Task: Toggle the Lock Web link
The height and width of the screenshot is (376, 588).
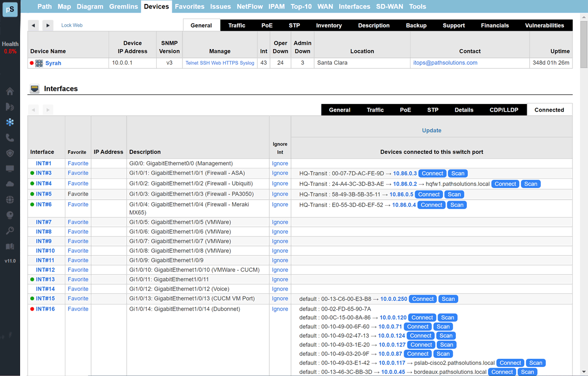Action: pyautogui.click(x=72, y=25)
